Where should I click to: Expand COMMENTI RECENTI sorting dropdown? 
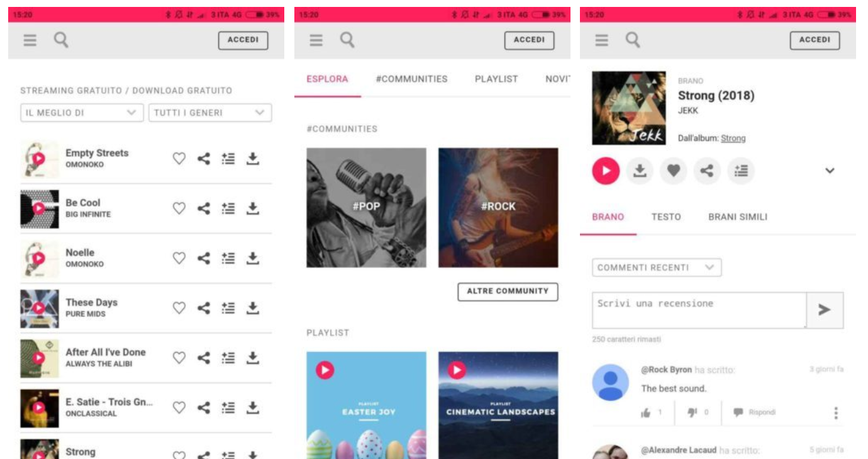pyautogui.click(x=657, y=268)
